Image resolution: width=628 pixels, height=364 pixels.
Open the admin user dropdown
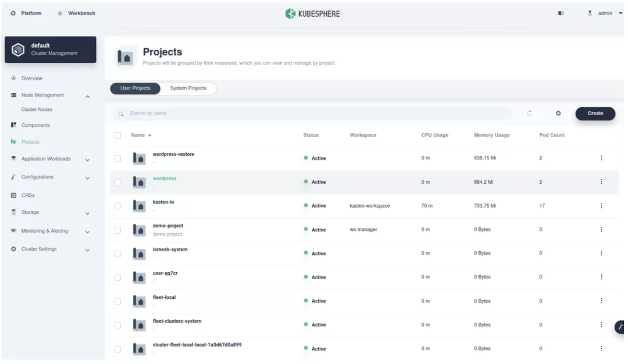point(605,13)
